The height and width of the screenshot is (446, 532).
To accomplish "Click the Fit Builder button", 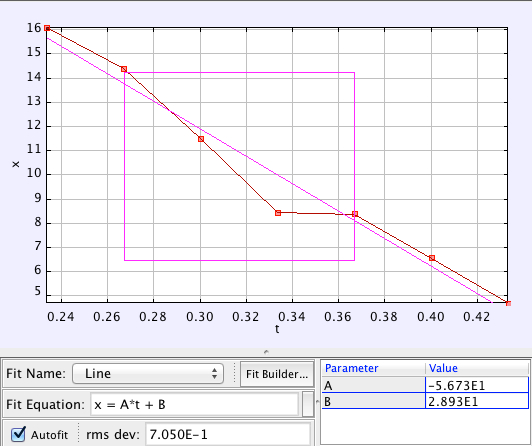I will click(x=277, y=374).
